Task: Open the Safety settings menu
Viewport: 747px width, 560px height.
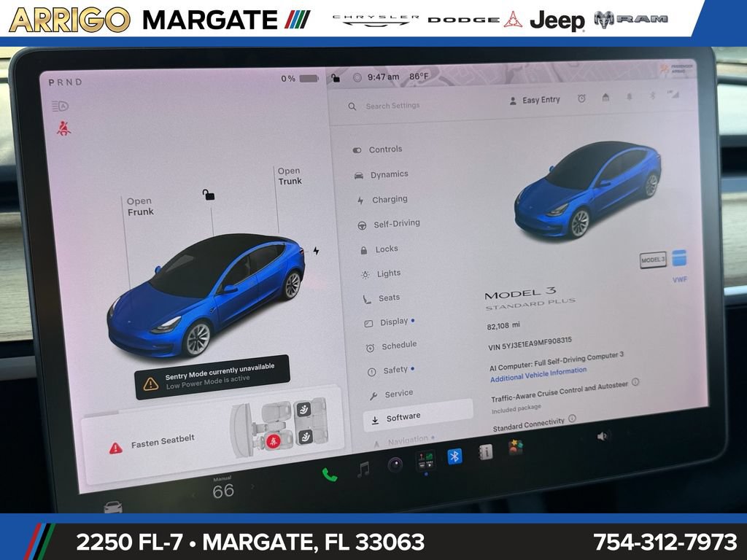Action: pyautogui.click(x=390, y=370)
